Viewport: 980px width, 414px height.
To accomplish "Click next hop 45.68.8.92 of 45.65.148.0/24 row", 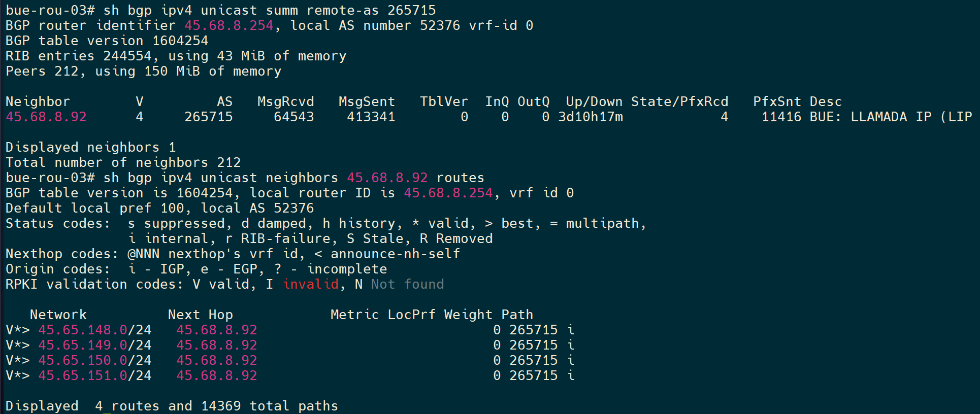I will (217, 330).
